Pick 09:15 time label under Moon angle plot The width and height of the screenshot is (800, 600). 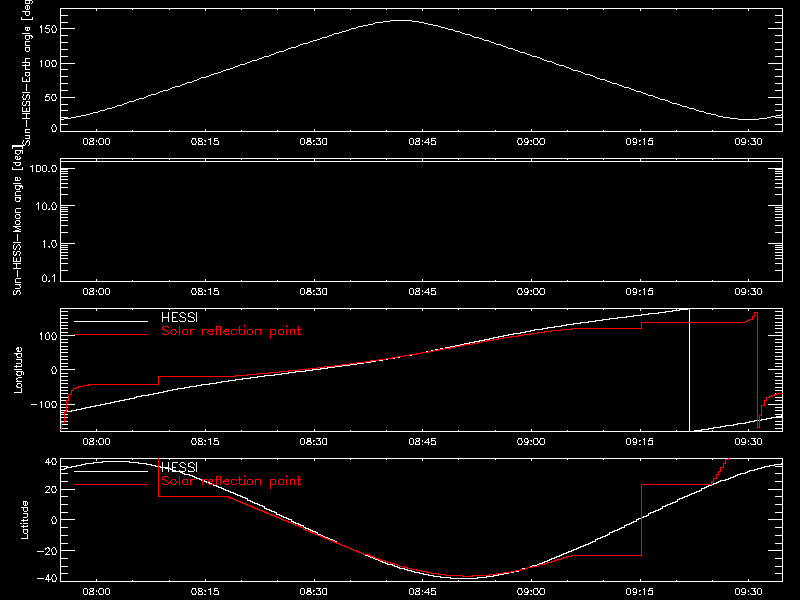640,291
